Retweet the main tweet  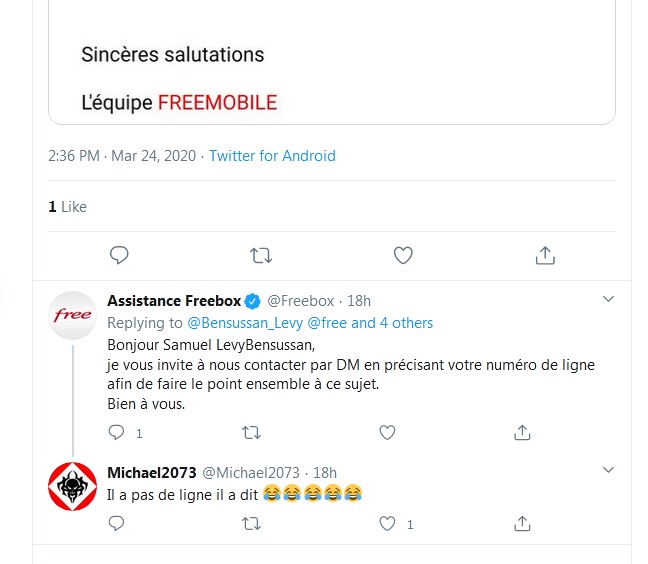point(261,256)
